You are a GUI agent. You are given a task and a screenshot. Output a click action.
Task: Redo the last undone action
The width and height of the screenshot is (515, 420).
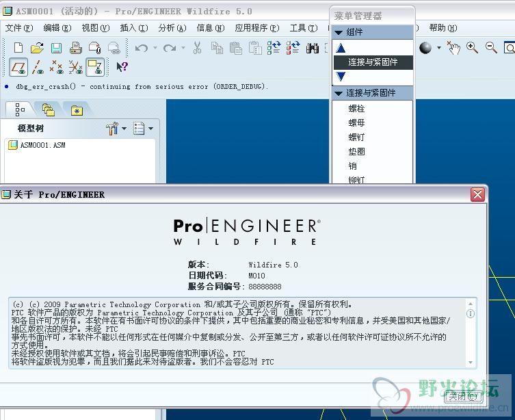170,49
